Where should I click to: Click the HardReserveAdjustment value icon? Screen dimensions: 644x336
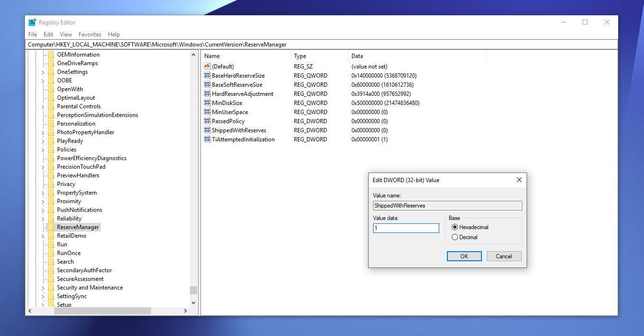[x=207, y=94]
